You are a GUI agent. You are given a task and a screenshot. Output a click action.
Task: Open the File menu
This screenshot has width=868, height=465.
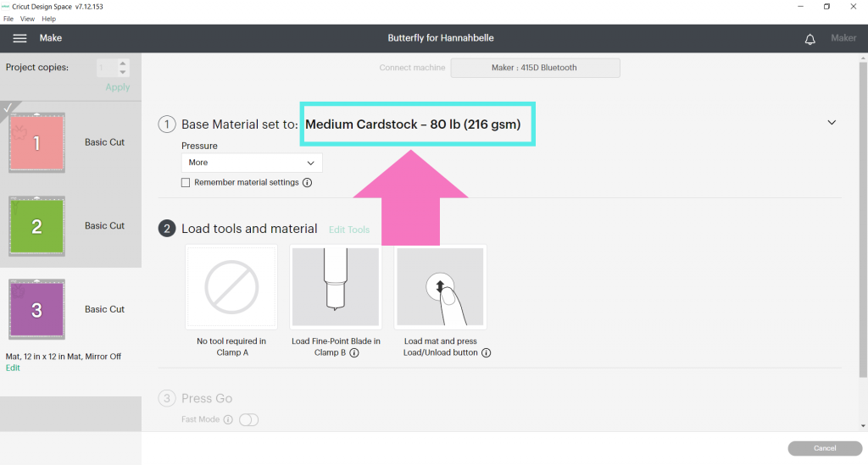tap(8, 19)
